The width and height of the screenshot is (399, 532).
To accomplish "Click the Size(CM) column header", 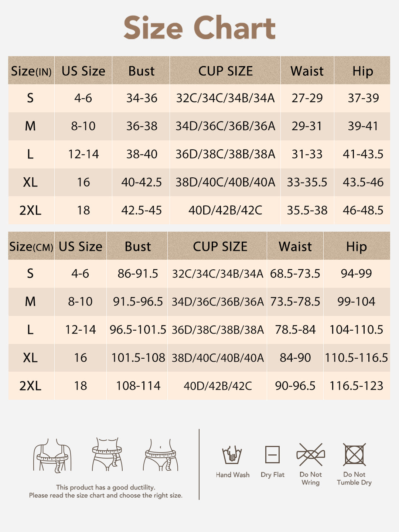I will coord(31,246).
